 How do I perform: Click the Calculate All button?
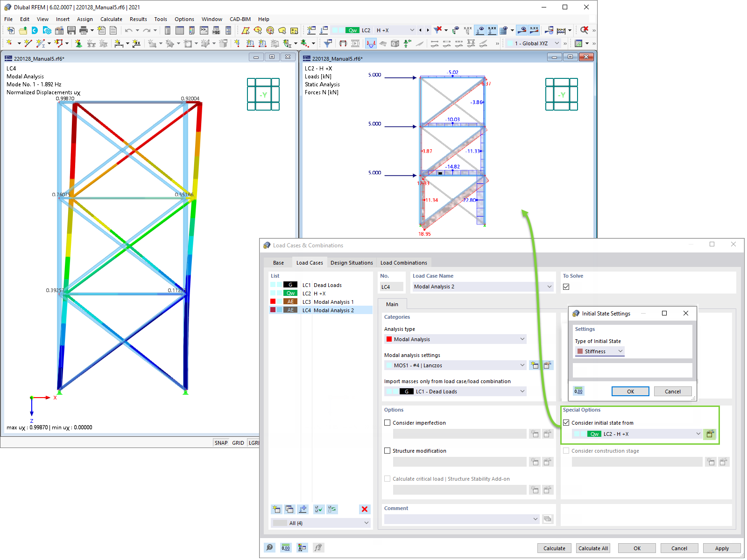click(x=593, y=548)
